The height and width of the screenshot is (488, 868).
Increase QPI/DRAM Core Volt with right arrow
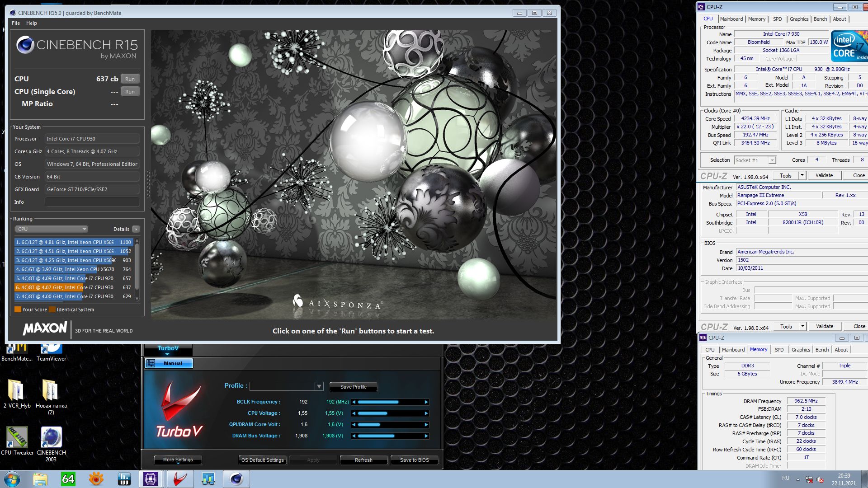pyautogui.click(x=426, y=425)
